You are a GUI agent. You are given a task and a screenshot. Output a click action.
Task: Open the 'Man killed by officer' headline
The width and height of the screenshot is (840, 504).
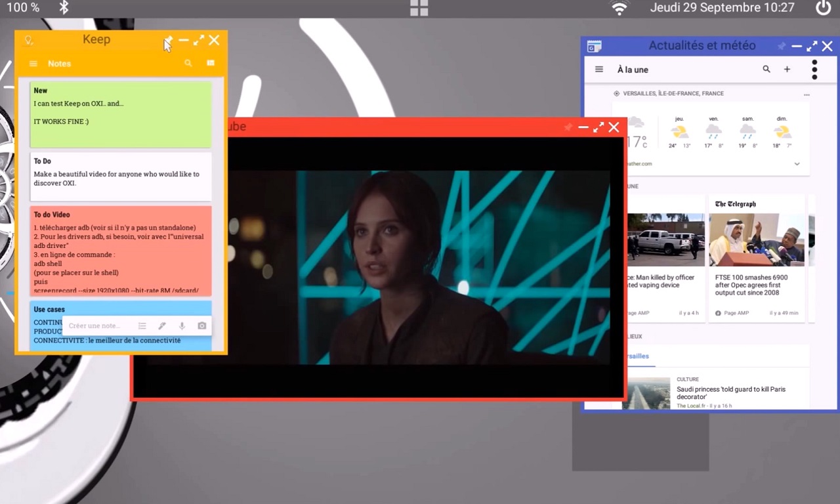point(661,282)
